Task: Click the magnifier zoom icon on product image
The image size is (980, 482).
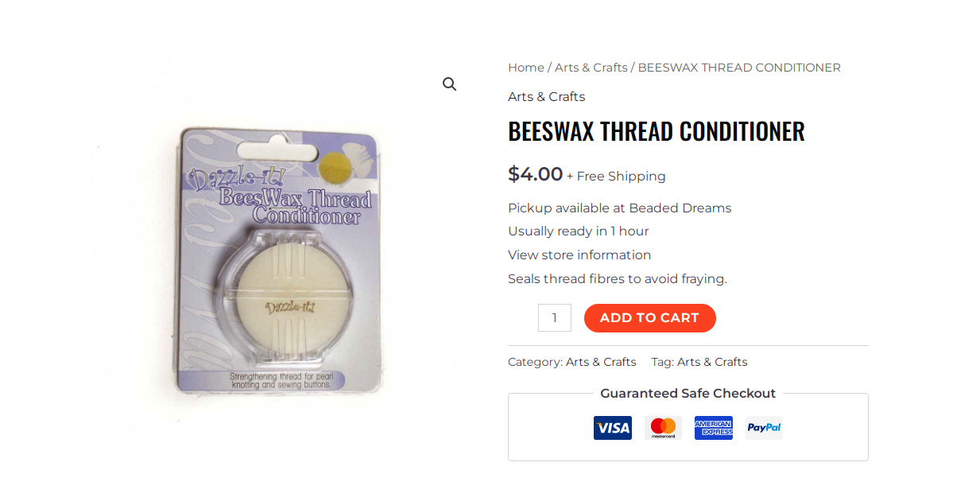Action: pos(450,84)
